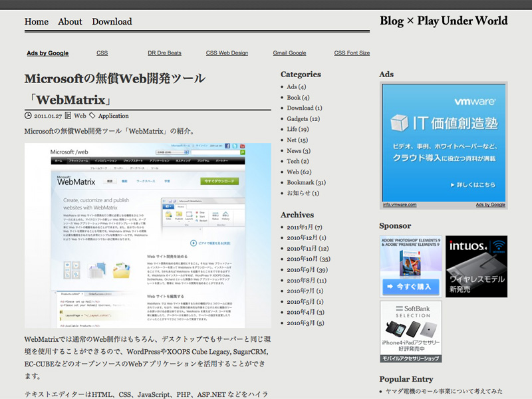Open the Book (4) category
This screenshot has height=399, width=532.
(x=298, y=98)
